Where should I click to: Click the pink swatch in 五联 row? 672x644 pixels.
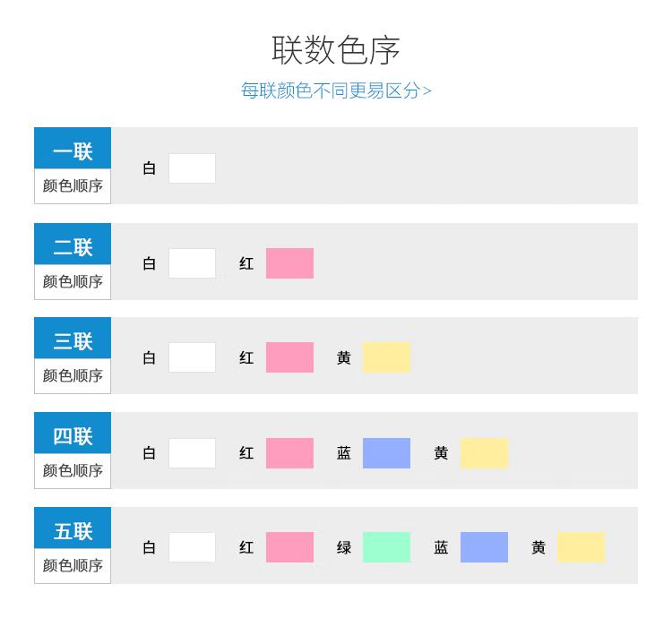coord(289,547)
